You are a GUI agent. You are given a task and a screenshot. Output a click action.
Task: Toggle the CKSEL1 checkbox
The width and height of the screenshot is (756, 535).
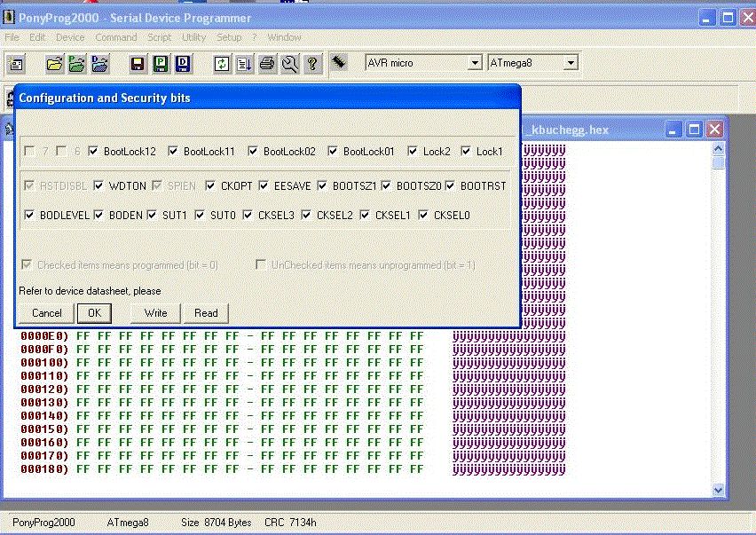[x=365, y=215]
